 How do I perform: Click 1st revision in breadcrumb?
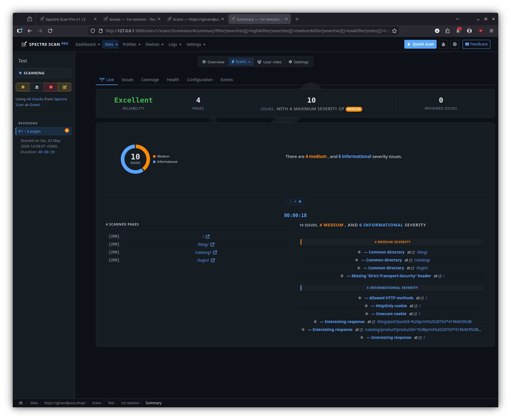pos(130,403)
